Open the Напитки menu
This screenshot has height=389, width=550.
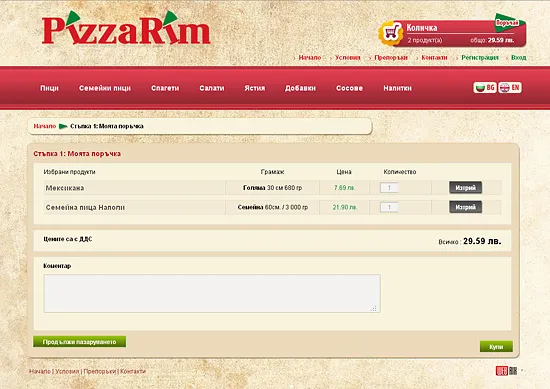click(x=397, y=88)
